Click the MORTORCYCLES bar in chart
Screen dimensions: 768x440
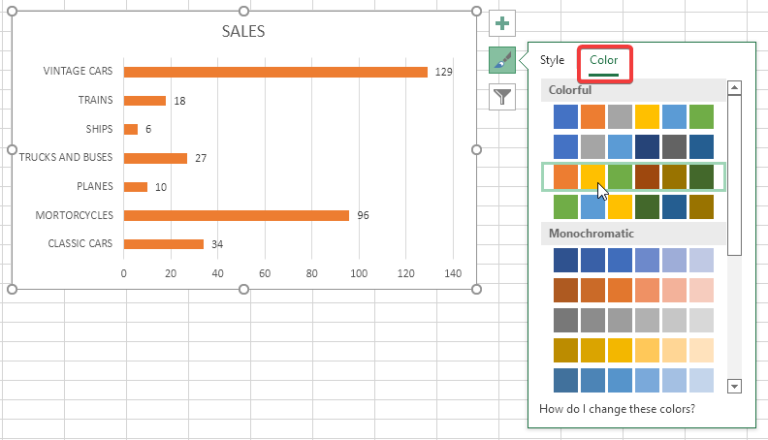click(x=236, y=215)
